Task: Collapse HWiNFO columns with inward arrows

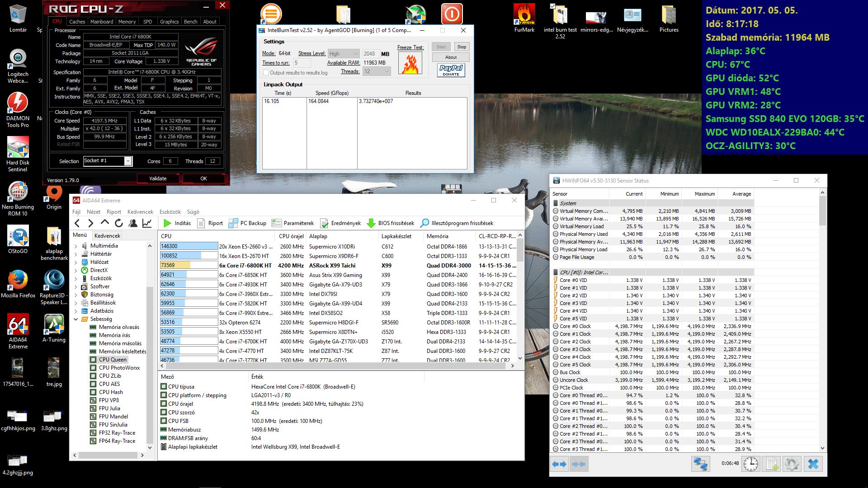Action: pos(578,464)
